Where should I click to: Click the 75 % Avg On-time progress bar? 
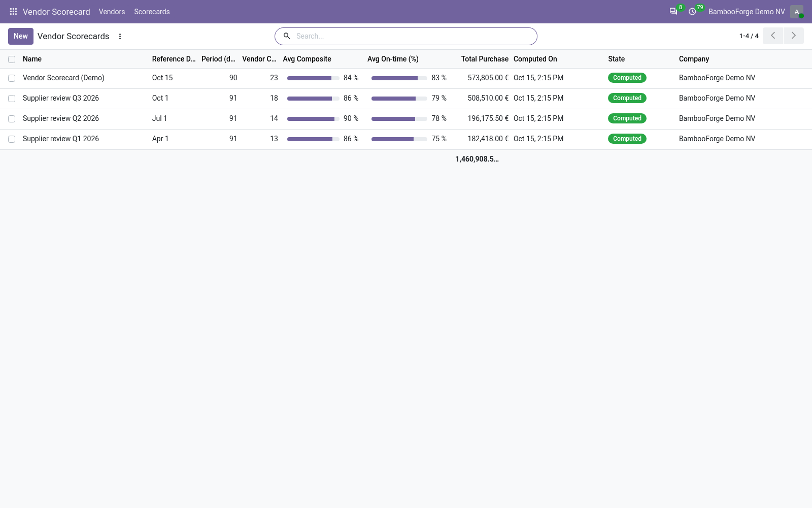click(399, 139)
